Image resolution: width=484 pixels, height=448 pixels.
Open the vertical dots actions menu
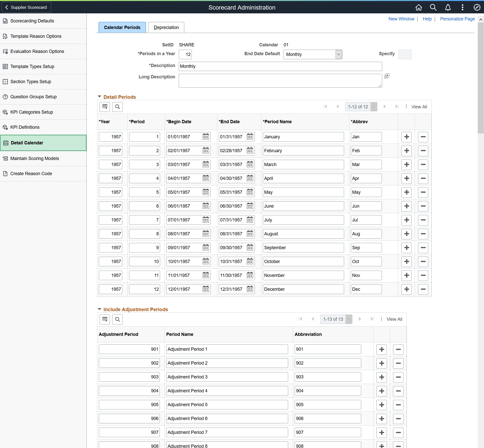(x=462, y=7)
